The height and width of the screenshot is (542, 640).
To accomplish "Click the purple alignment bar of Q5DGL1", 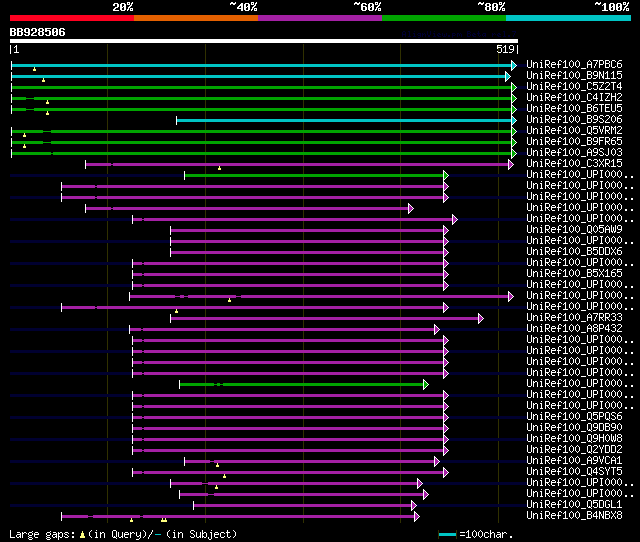I will point(302,506).
